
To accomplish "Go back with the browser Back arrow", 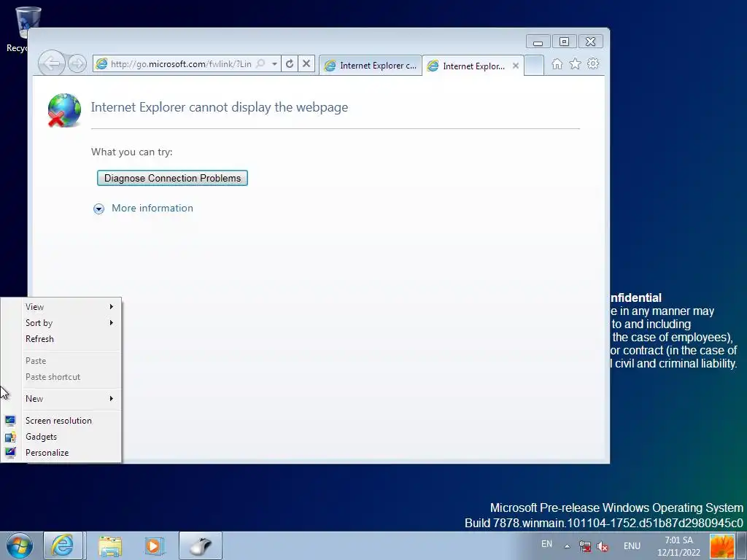I will point(52,63).
